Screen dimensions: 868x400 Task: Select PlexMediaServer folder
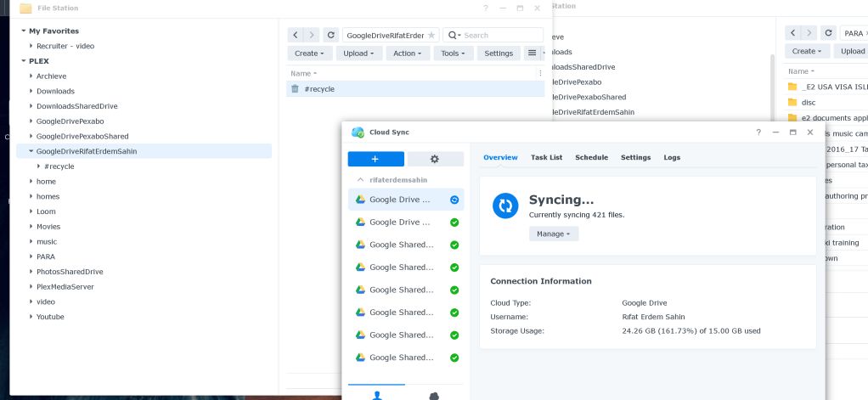65,286
